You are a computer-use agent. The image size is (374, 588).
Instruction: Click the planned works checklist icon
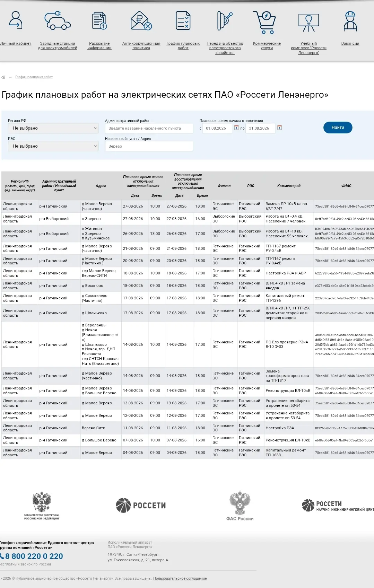tap(183, 20)
